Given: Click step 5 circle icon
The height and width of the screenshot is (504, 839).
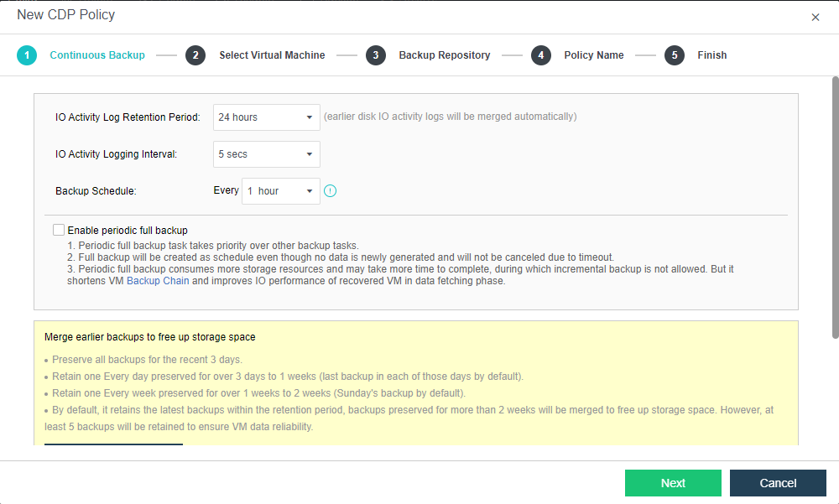Looking at the screenshot, I should [x=674, y=55].
